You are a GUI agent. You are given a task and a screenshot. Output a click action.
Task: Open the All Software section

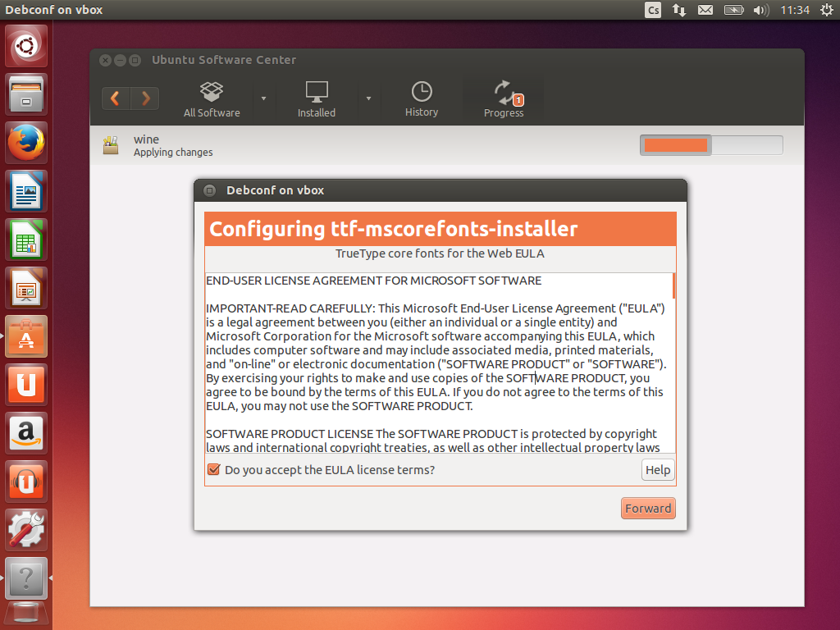pos(212,99)
